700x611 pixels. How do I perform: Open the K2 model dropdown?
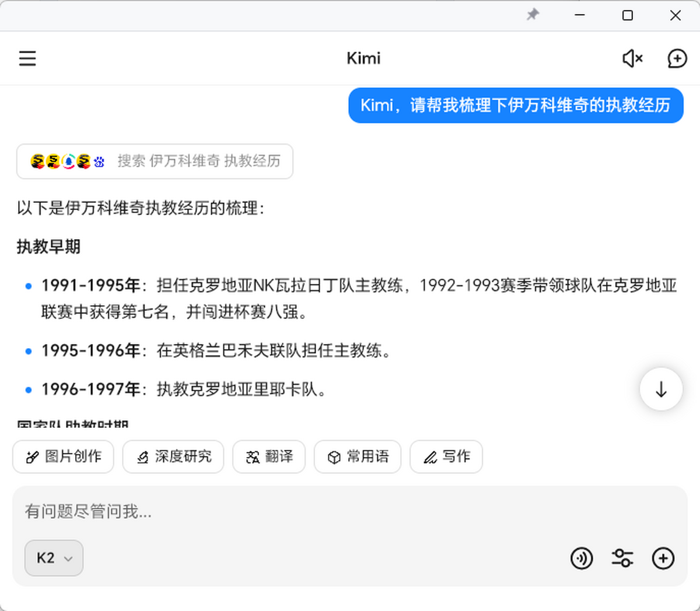point(54,559)
